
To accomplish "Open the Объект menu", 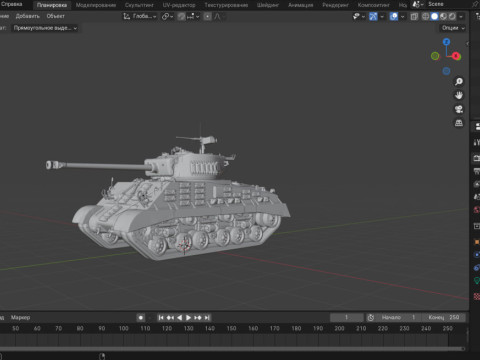I will (x=56, y=16).
